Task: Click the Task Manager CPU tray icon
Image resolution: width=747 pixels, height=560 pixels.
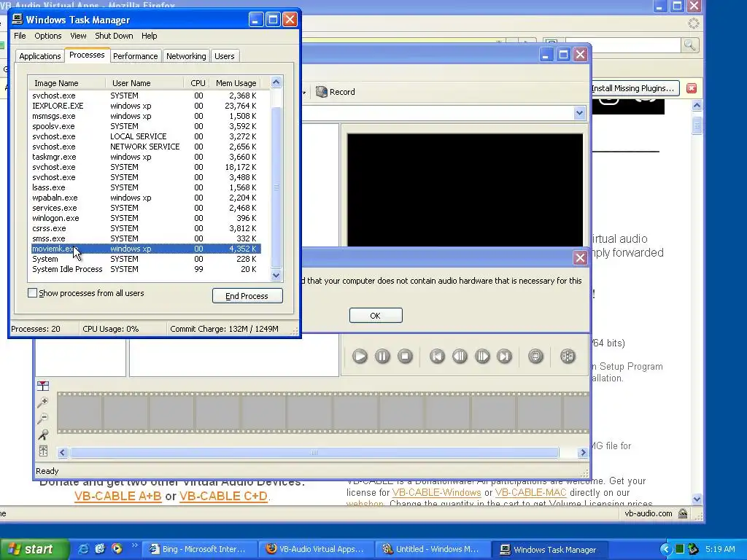Action: pos(680,549)
